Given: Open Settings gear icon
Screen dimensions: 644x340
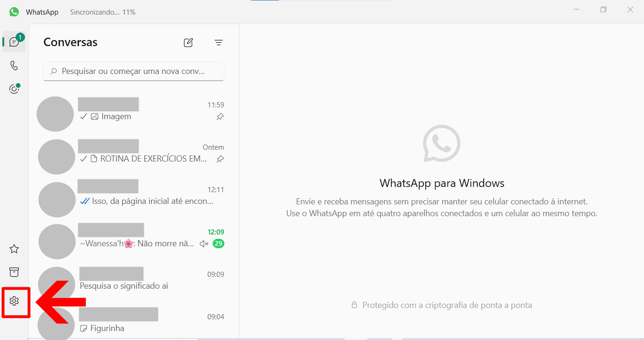Looking at the screenshot, I should tap(14, 300).
